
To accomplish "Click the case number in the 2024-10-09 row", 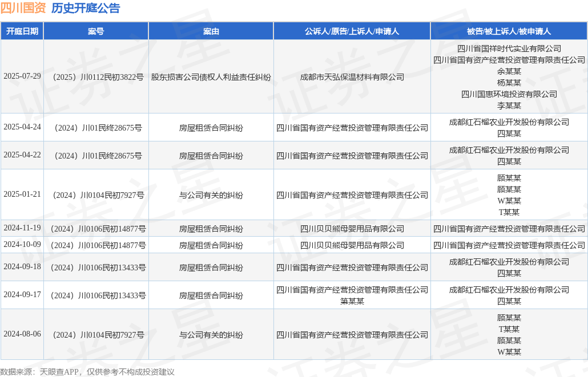I will (x=96, y=245).
